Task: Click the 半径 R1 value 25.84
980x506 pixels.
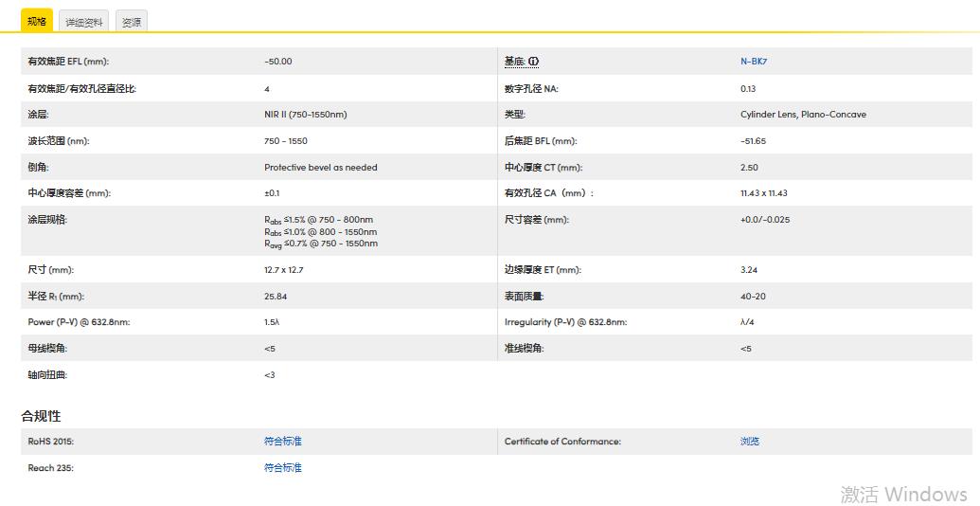Action: point(276,297)
